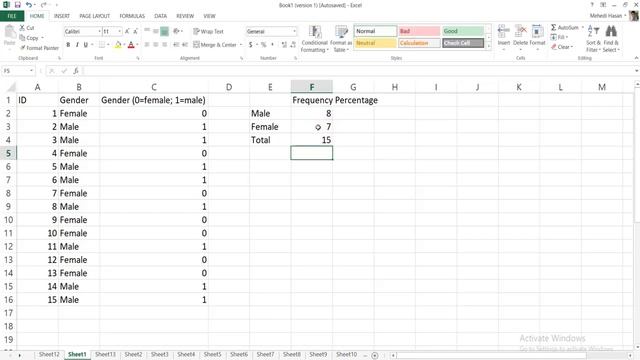
Task: Open Find & Select binoculars
Action: (x=611, y=39)
